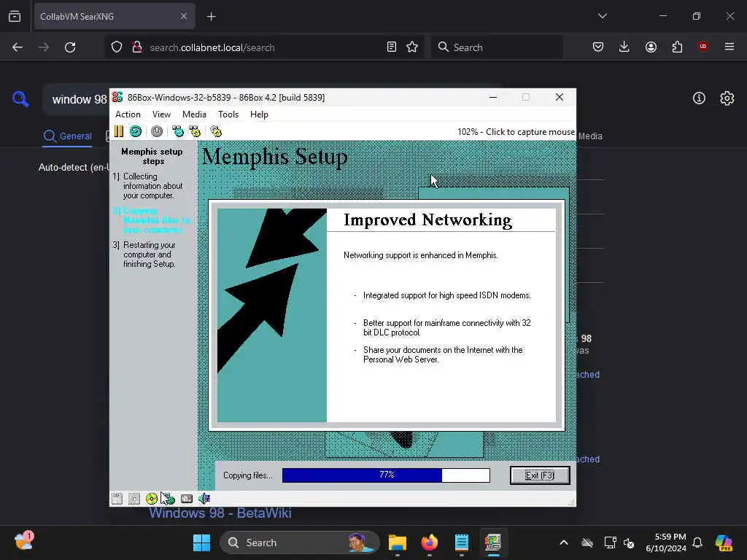This screenshot has height=560, width=747.
Task: Toggle reader view in address bar
Action: pos(392,47)
